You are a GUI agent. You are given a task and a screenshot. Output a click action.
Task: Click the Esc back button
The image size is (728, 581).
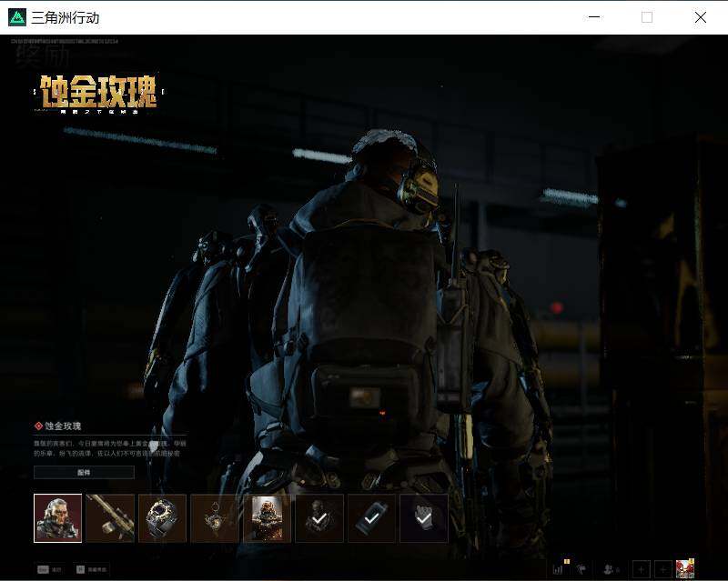pyautogui.click(x=50, y=569)
